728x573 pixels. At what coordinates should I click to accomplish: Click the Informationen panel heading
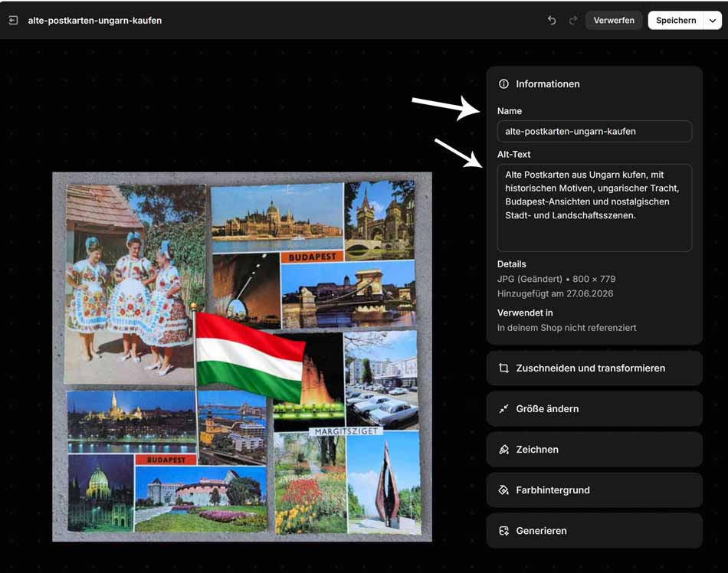click(x=548, y=84)
